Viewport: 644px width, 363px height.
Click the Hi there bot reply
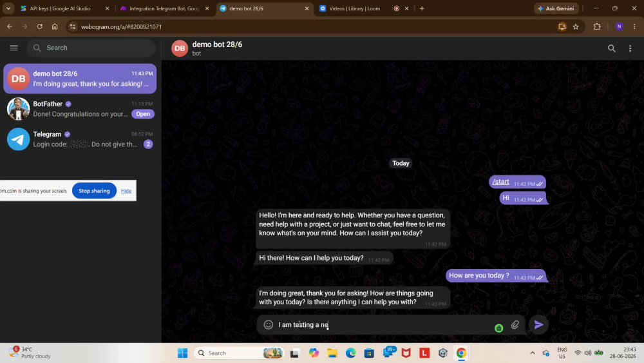(x=324, y=258)
